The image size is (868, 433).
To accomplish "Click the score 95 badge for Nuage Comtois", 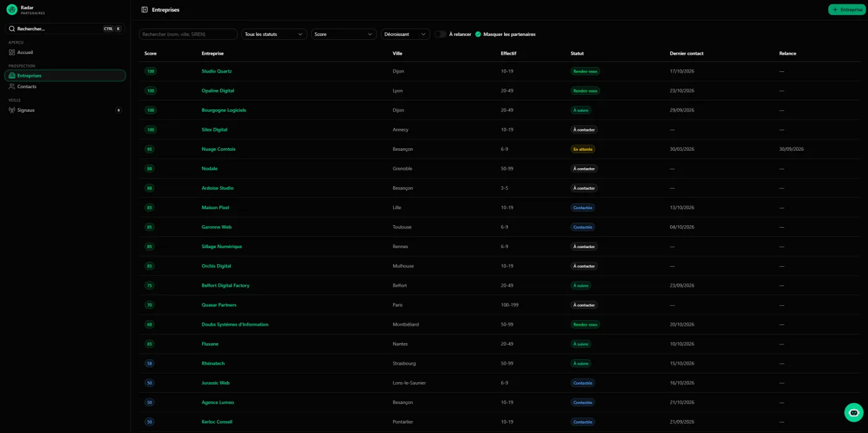I will (x=149, y=149).
